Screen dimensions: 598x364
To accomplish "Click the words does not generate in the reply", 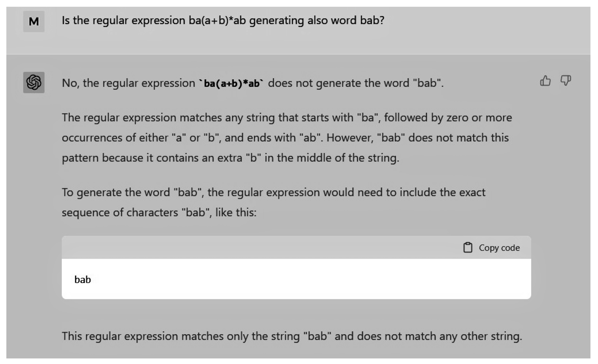I will pos(315,83).
